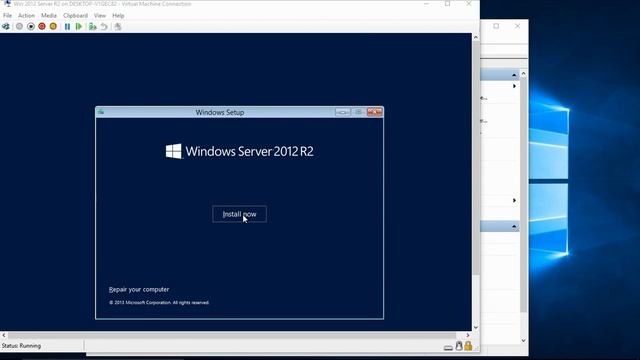This screenshot has height=360, width=640.
Task: Click the Windows Setup title bar icon
Action: pos(101,112)
